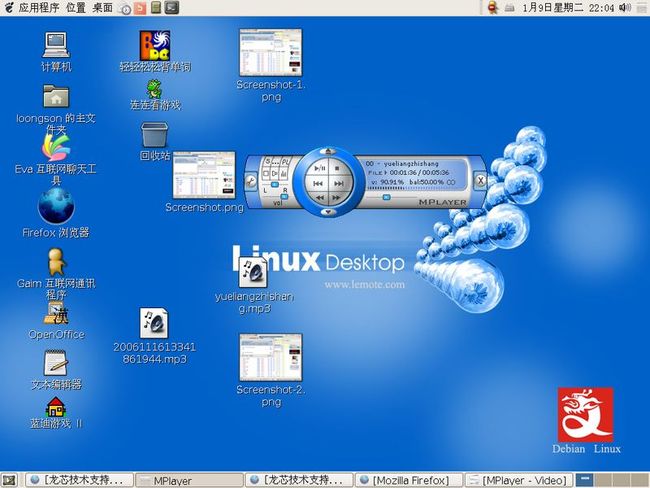This screenshot has height=488, width=650.
Task: Switch to first 龙芯技术支持 taskbar window
Action: coord(80,480)
